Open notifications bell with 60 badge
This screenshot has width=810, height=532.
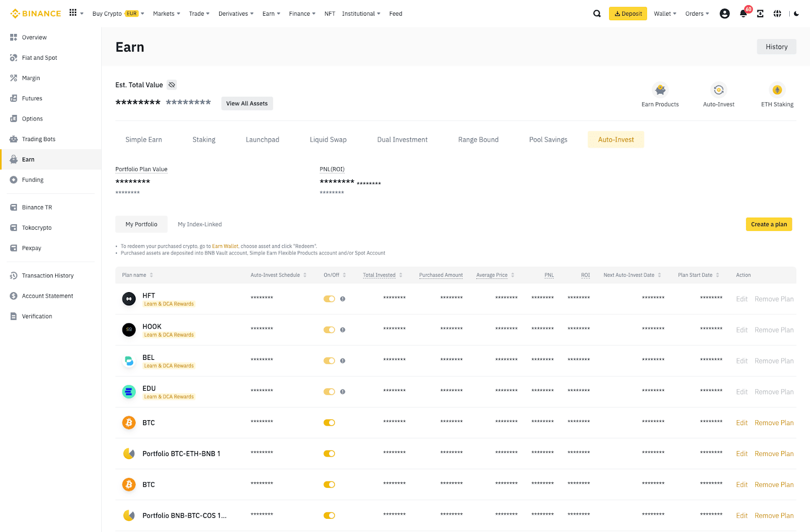[x=744, y=13]
